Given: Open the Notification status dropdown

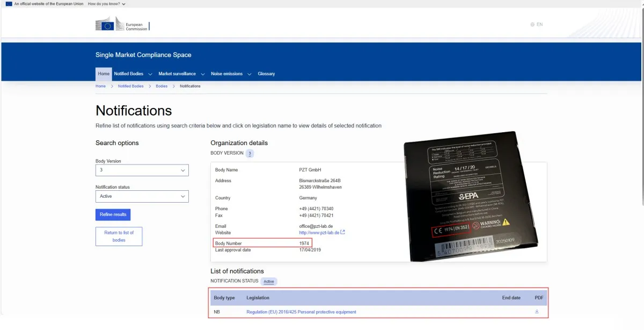Looking at the screenshot, I should coord(142,196).
